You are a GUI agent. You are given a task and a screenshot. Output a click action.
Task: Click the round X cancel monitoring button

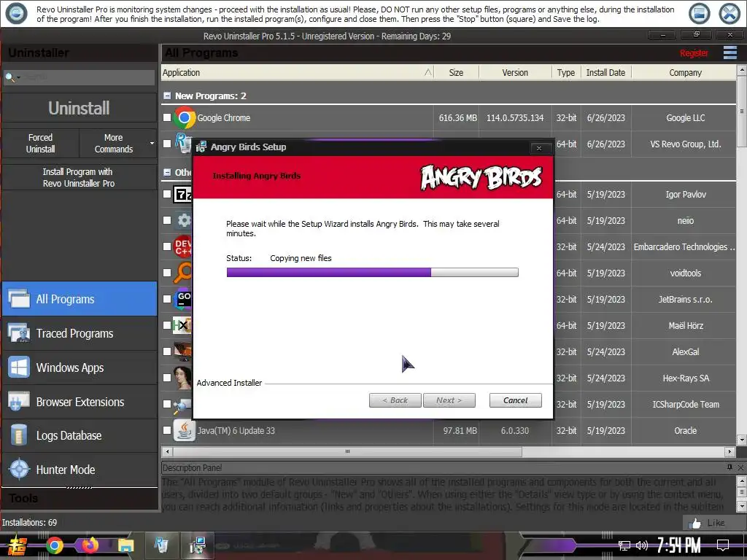729,14
